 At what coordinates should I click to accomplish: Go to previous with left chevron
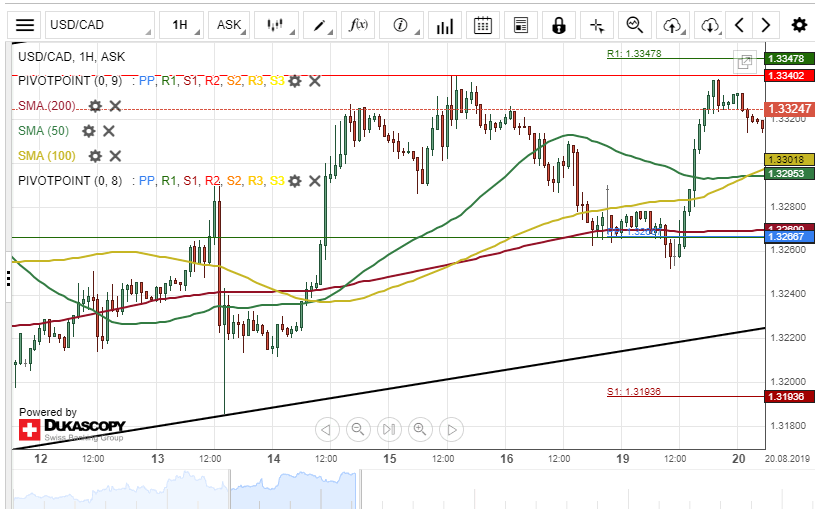point(739,25)
